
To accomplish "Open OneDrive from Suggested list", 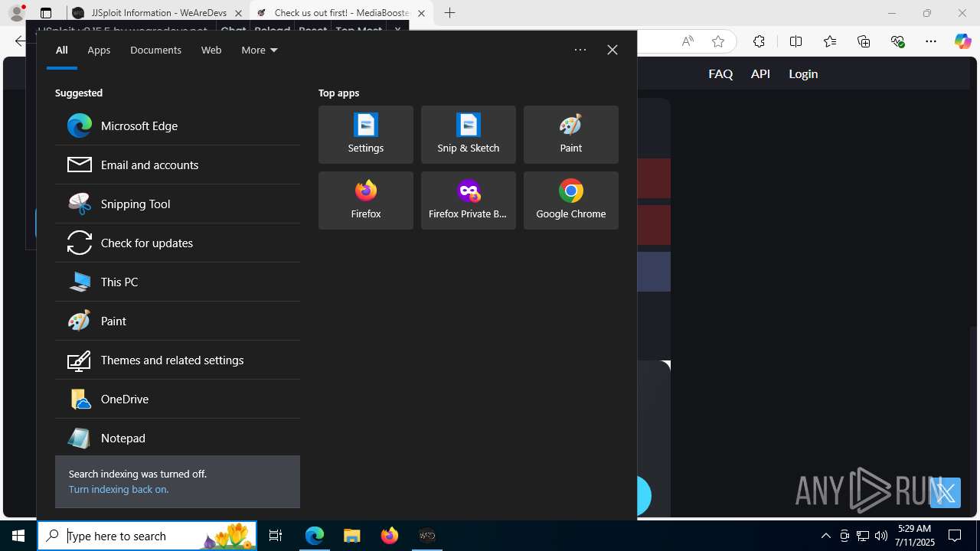I will pos(177,399).
